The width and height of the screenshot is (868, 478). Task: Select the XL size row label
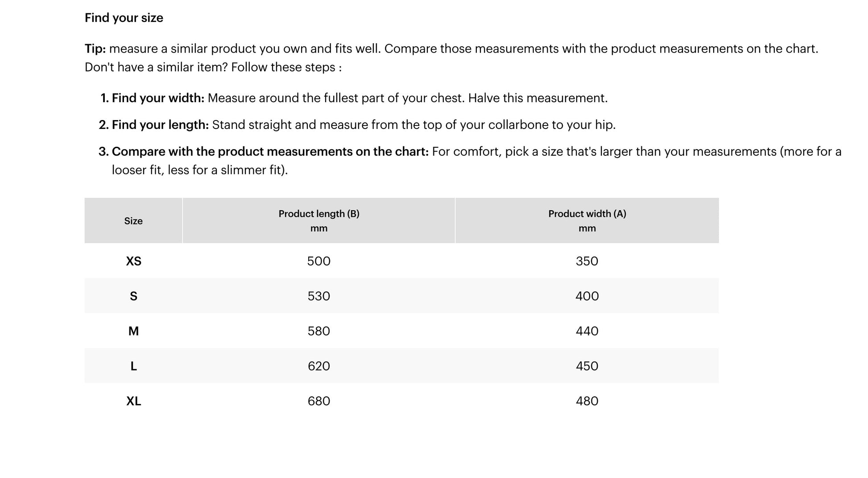pyautogui.click(x=134, y=401)
